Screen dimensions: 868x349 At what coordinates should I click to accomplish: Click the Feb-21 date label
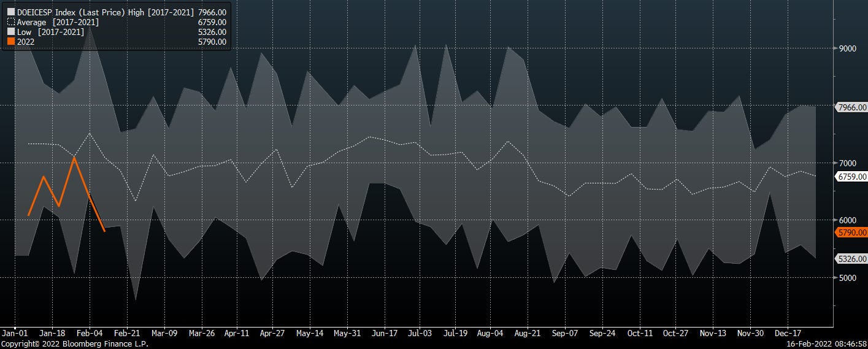[126, 334]
